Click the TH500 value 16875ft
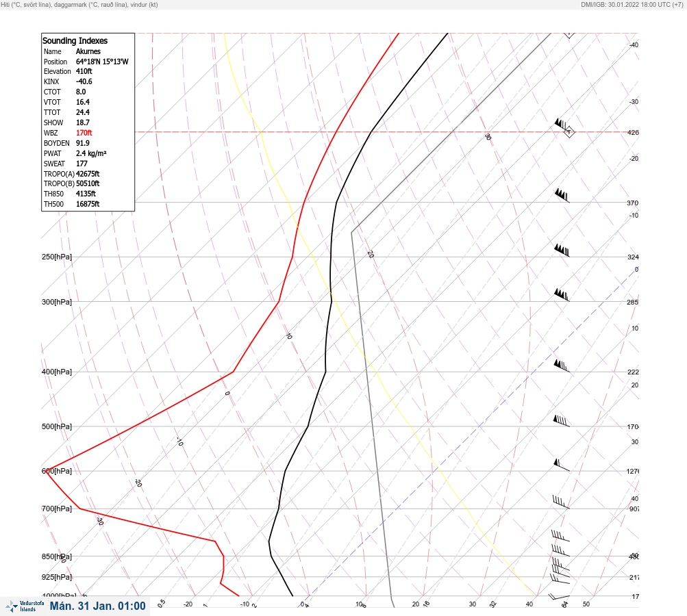Viewport: 687px width, 616px height. pos(88,204)
